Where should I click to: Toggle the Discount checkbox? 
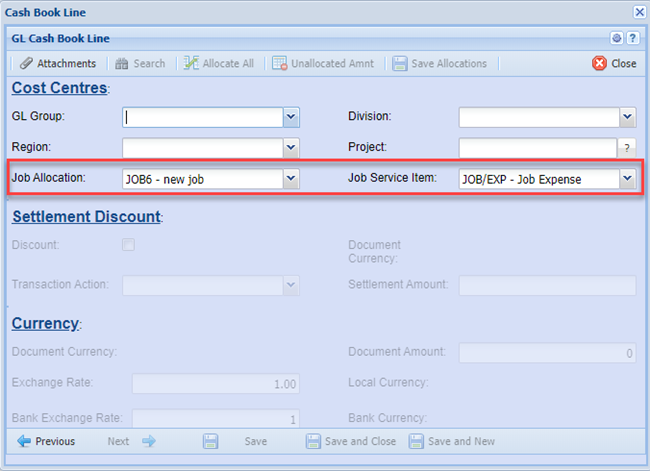[x=128, y=245]
